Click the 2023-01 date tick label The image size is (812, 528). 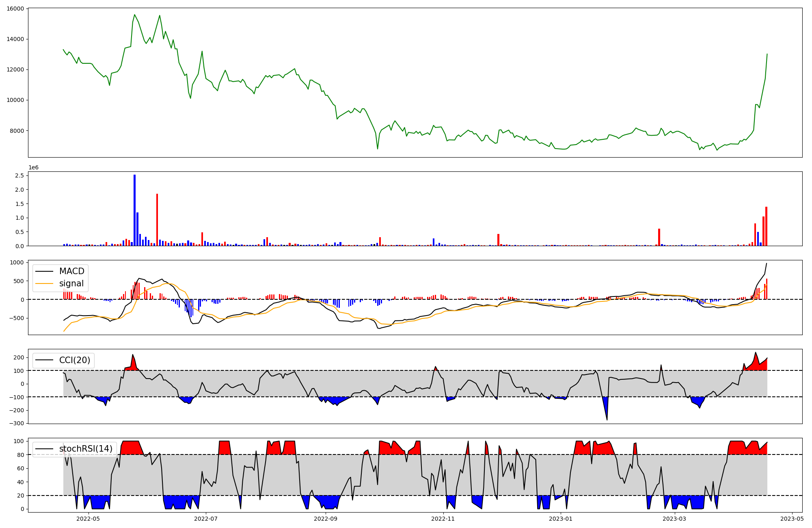[x=561, y=519]
